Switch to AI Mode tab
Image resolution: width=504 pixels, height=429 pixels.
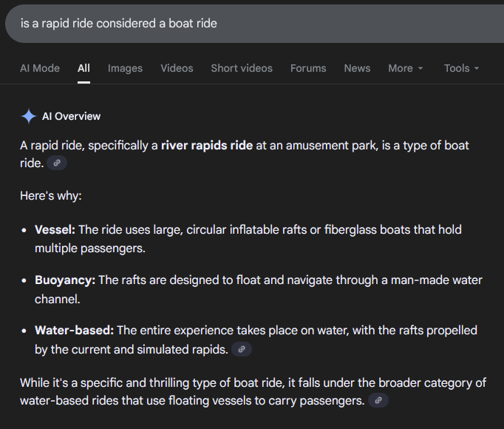coord(40,68)
